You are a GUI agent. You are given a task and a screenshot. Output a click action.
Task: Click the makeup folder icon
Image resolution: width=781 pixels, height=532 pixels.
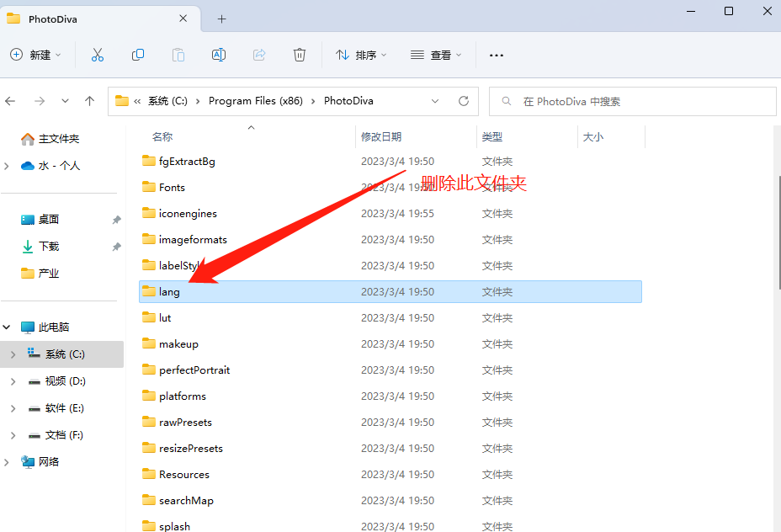click(148, 343)
